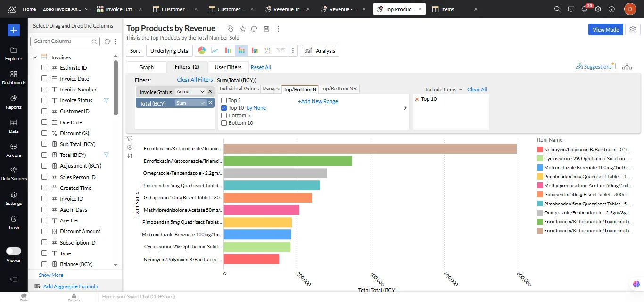Open Dashboards from the left sidebar
This screenshot has height=302, width=644.
[x=14, y=77]
